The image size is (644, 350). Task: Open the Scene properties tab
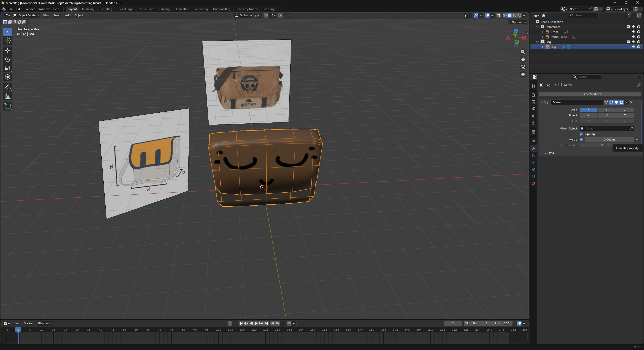[x=534, y=116]
